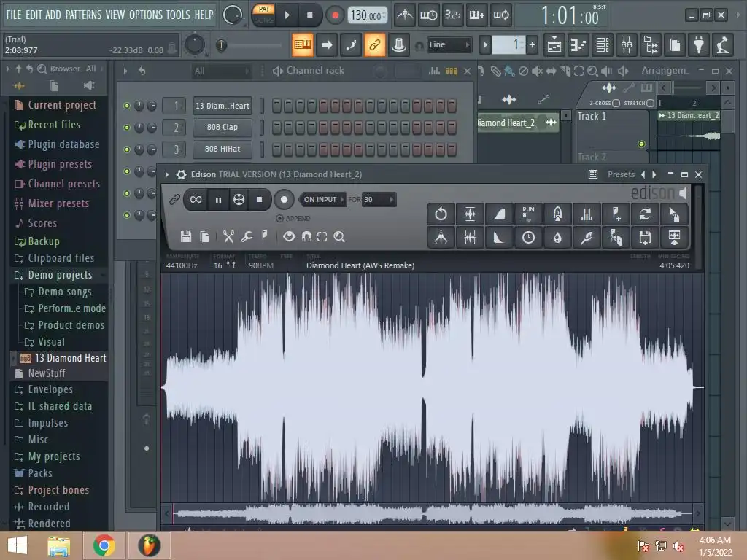Click Edison's send to playlist icon
The width and height of the screenshot is (747, 560).
674,237
